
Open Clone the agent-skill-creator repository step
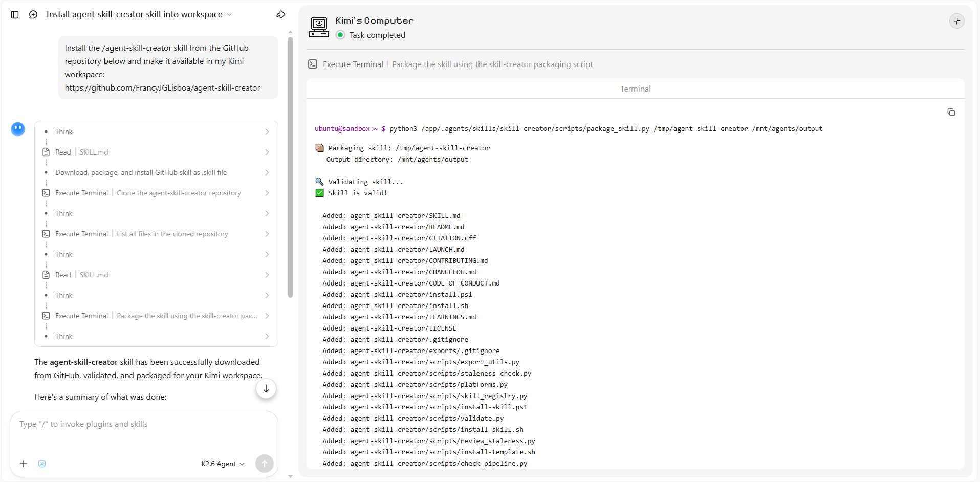click(x=157, y=193)
